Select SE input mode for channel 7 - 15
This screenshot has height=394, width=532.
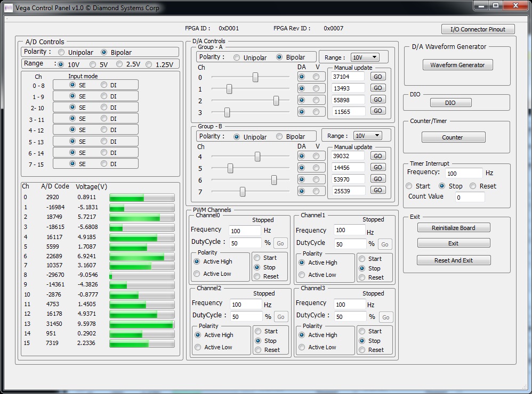pos(72,163)
